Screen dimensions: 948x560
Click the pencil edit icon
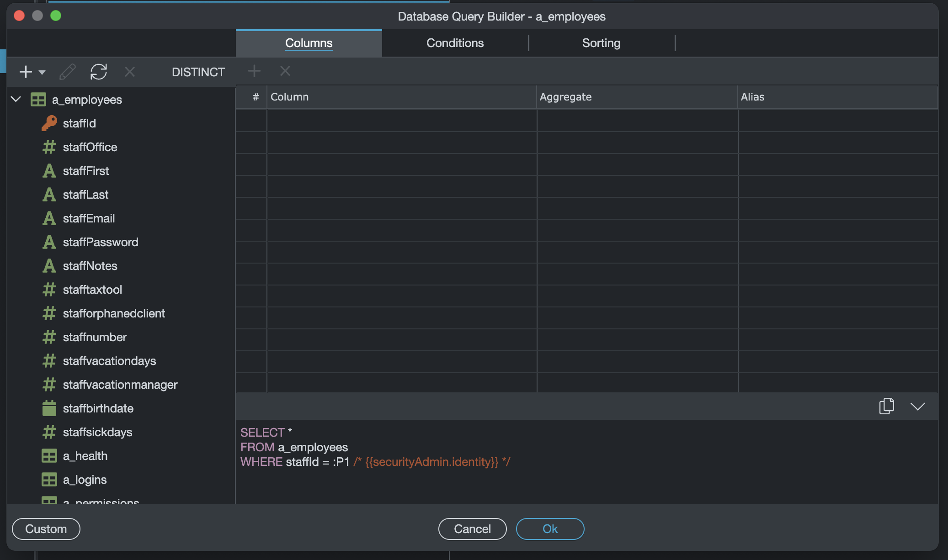(x=68, y=72)
